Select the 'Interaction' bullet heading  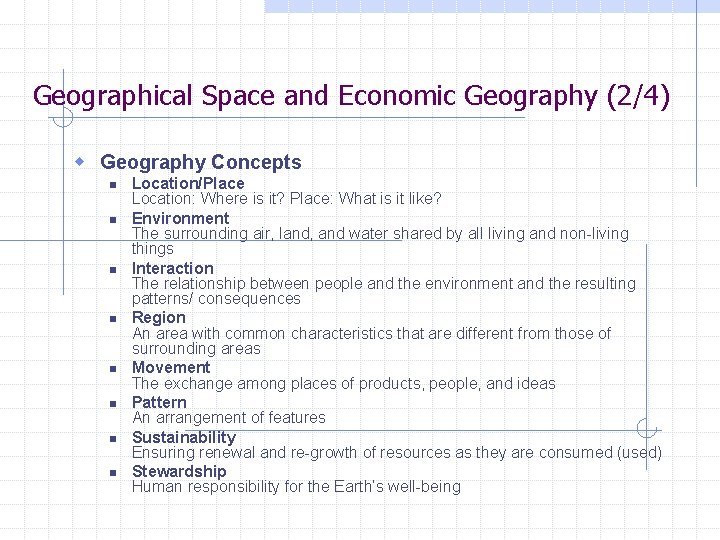(173, 268)
